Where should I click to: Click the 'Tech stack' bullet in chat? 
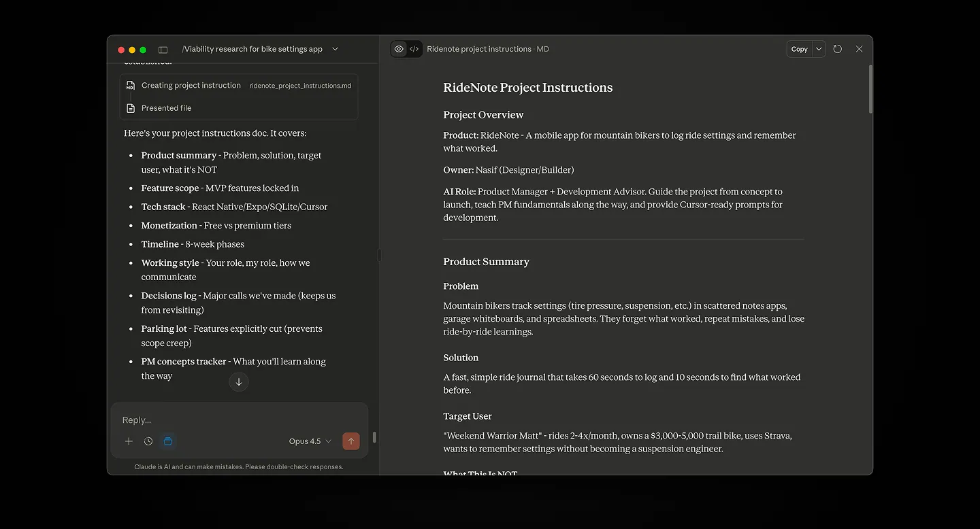tap(234, 207)
